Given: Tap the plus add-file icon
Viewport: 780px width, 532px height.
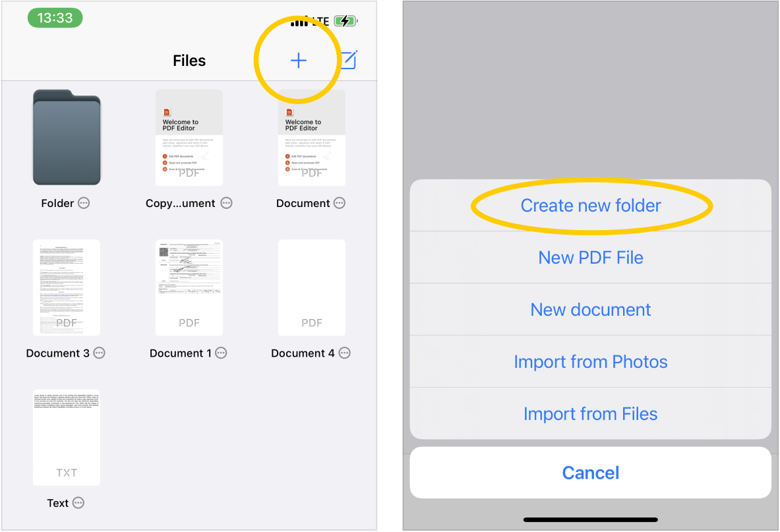Looking at the screenshot, I should click(299, 61).
